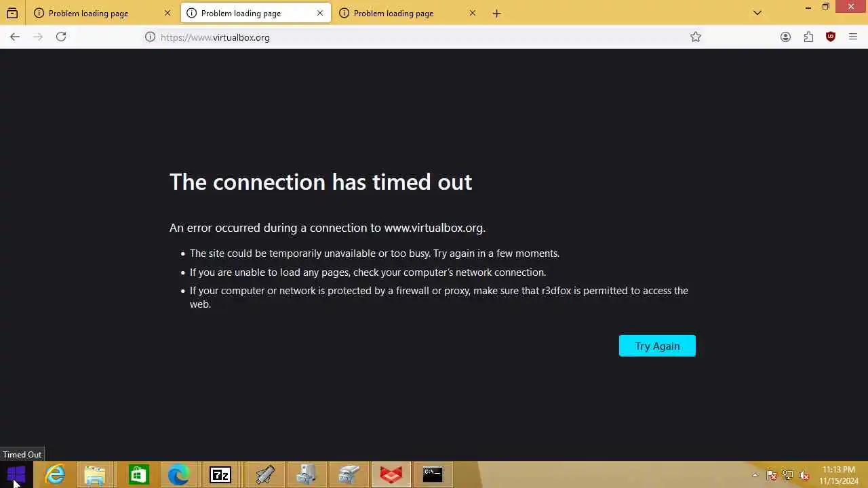Open site information icon in address bar

150,37
